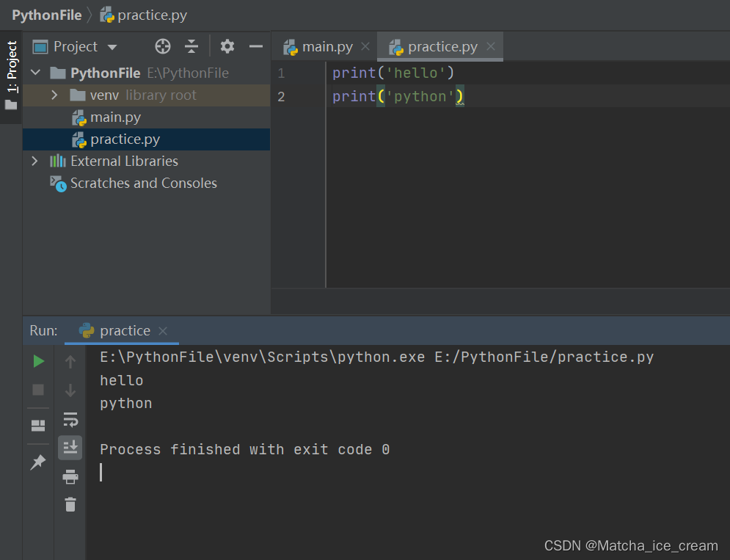Open project panel settings gear

pyautogui.click(x=227, y=46)
